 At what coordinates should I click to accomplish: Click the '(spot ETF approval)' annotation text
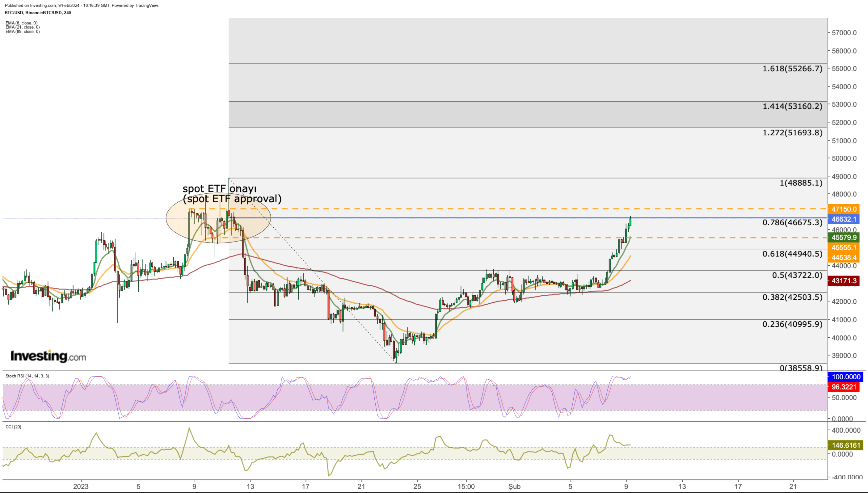[232, 199]
